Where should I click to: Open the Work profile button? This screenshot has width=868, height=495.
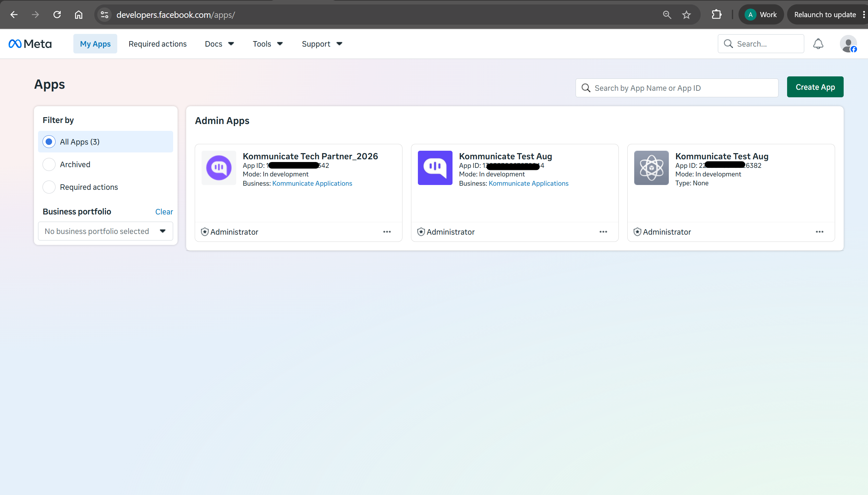(x=761, y=15)
